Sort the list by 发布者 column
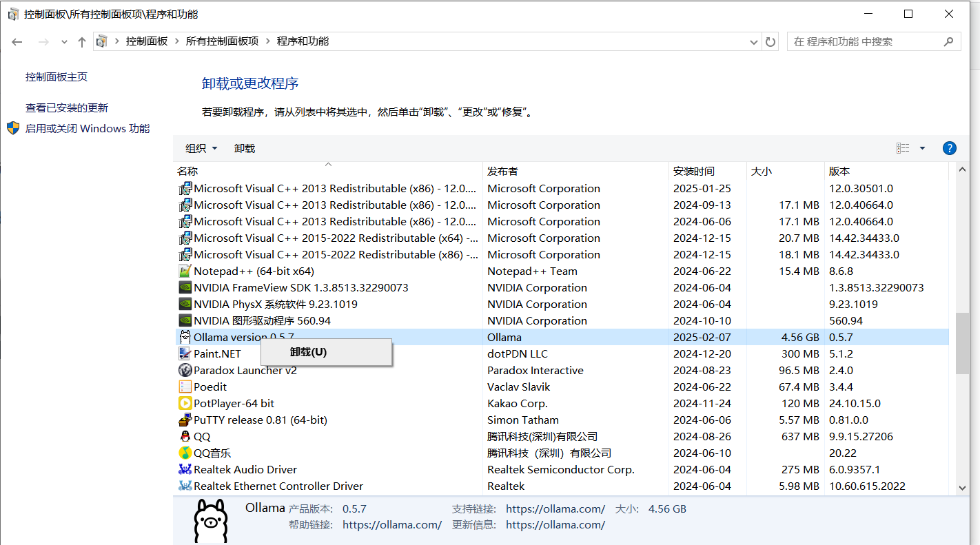Screen dimensions: 980x545 point(576,171)
